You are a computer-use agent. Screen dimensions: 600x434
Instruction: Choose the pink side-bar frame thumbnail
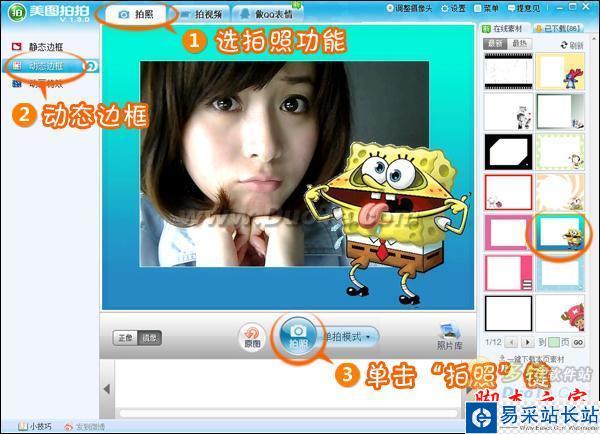click(x=508, y=273)
